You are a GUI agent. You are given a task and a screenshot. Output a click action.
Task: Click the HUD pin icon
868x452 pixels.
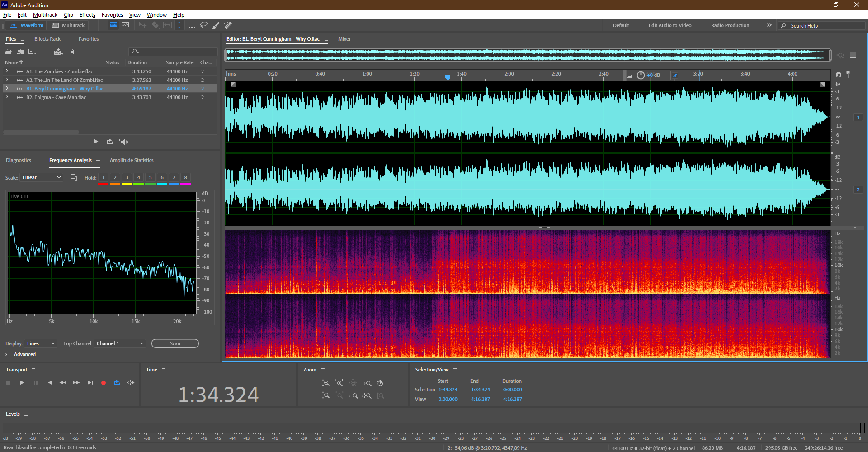click(675, 75)
